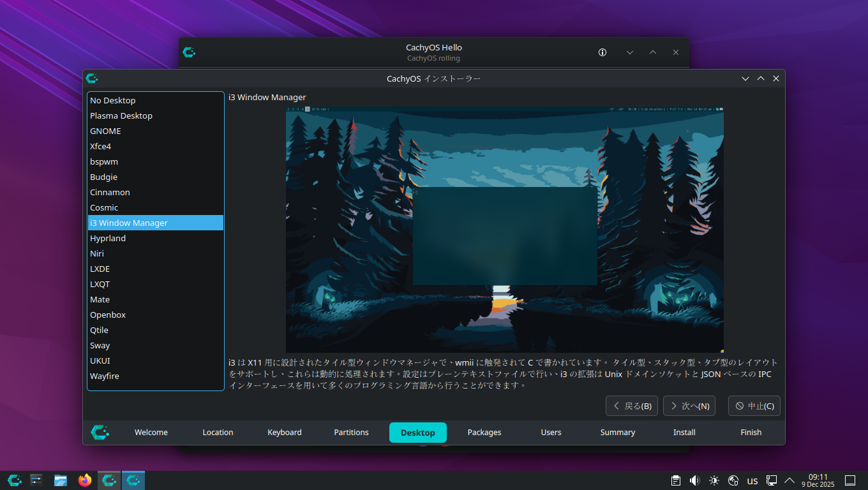Select "Cinnamon" in the desktop list
Viewport: 868px width, 490px height.
pyautogui.click(x=156, y=192)
